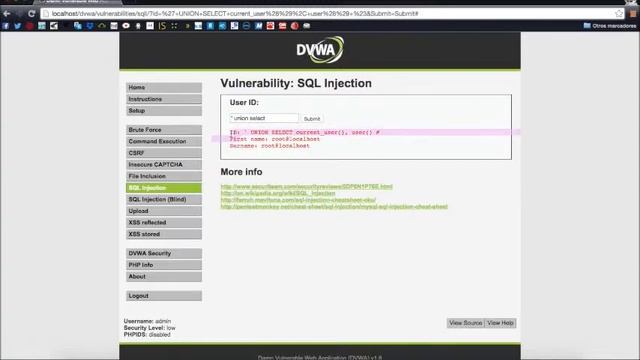Open the blue M bookmark icon

point(258,26)
